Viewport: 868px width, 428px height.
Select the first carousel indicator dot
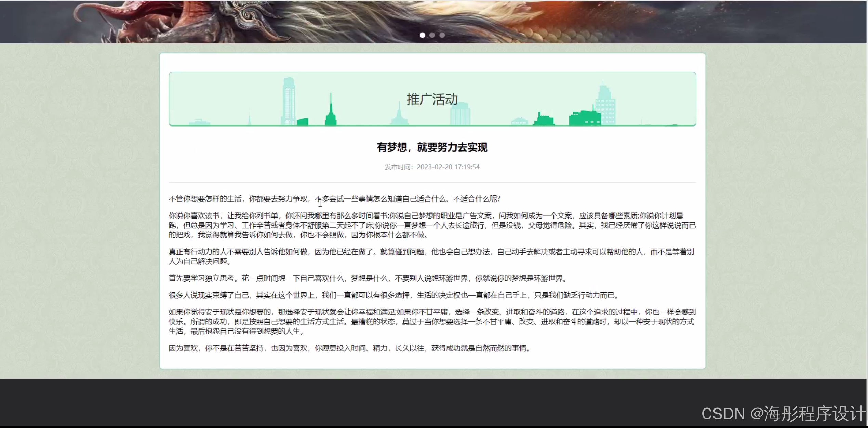422,35
